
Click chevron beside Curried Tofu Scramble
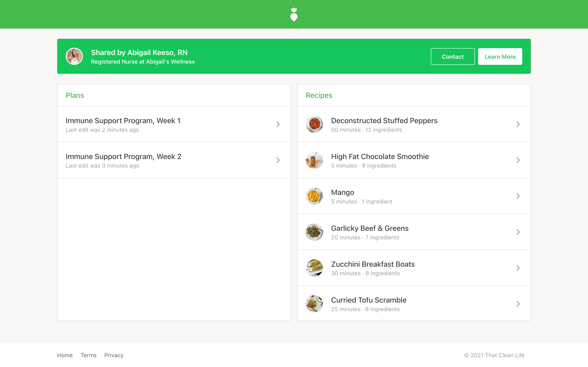pyautogui.click(x=518, y=304)
